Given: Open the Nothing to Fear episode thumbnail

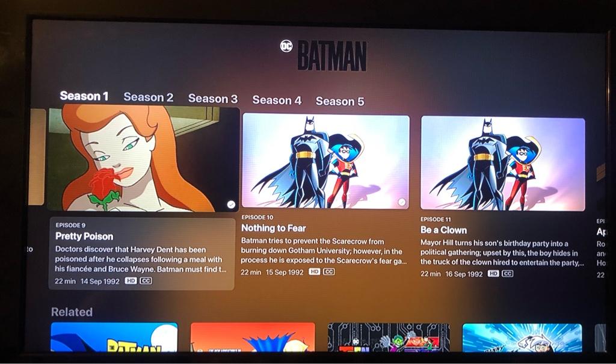Looking at the screenshot, I should 325,161.
